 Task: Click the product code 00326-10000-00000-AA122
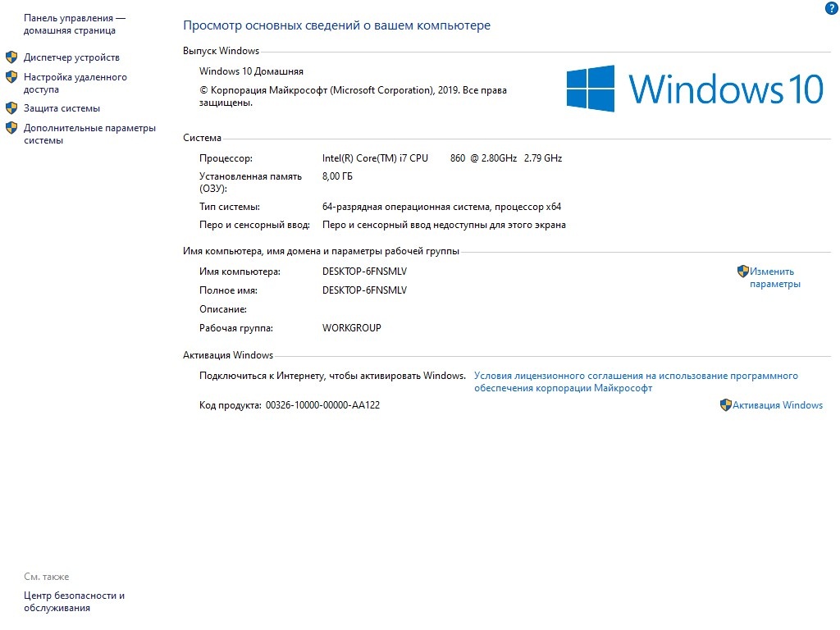point(322,405)
